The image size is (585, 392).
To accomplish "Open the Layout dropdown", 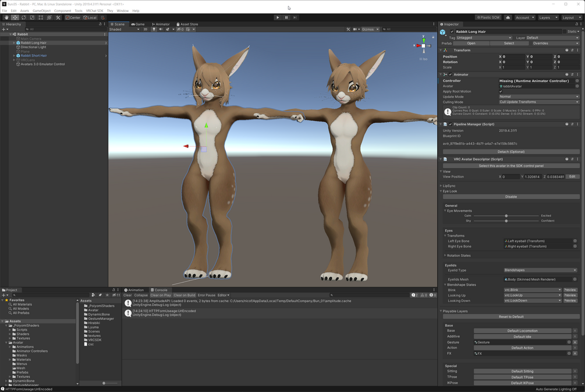I will coord(571,17).
